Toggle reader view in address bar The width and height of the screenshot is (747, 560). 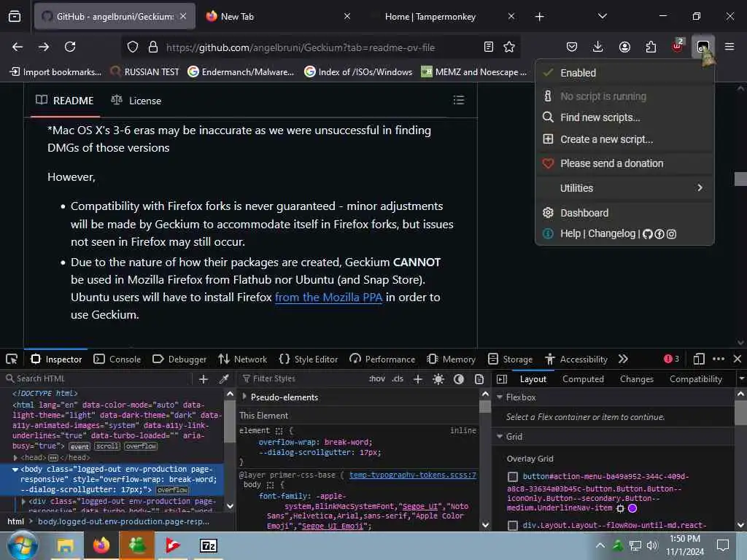[488, 47]
